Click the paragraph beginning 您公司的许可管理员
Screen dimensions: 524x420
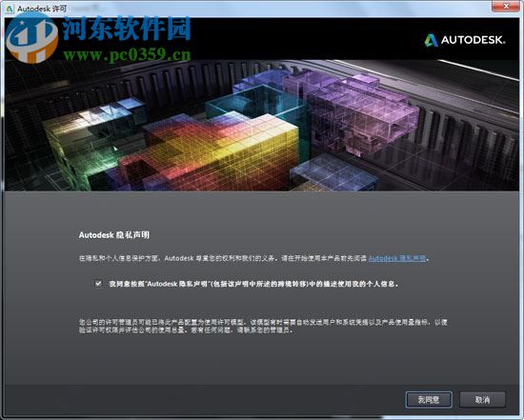[x=263, y=326]
